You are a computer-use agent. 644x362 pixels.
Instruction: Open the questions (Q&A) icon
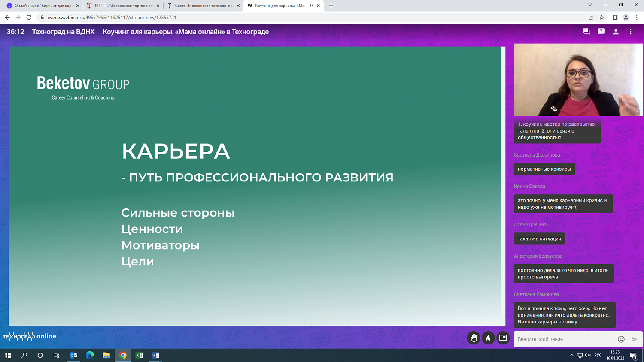coord(601,31)
